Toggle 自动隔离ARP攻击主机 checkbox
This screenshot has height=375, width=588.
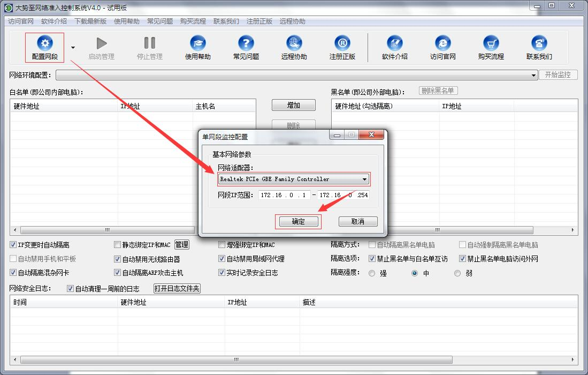(x=117, y=273)
